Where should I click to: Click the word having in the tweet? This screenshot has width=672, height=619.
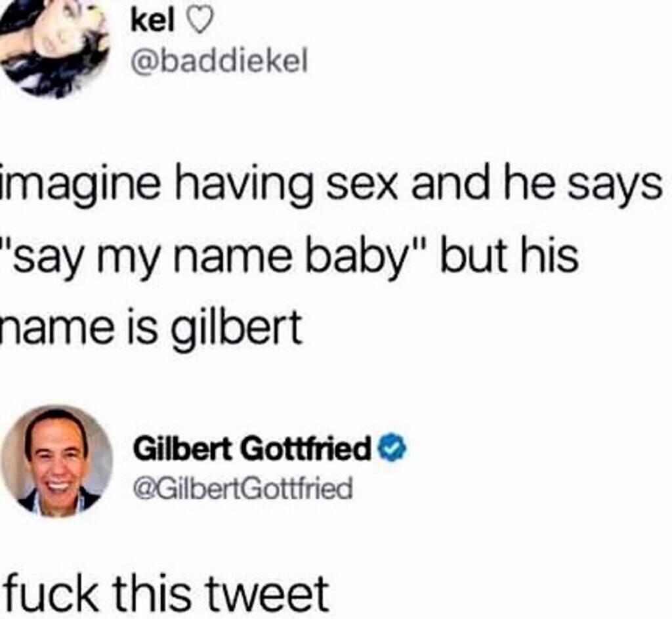tap(243, 185)
